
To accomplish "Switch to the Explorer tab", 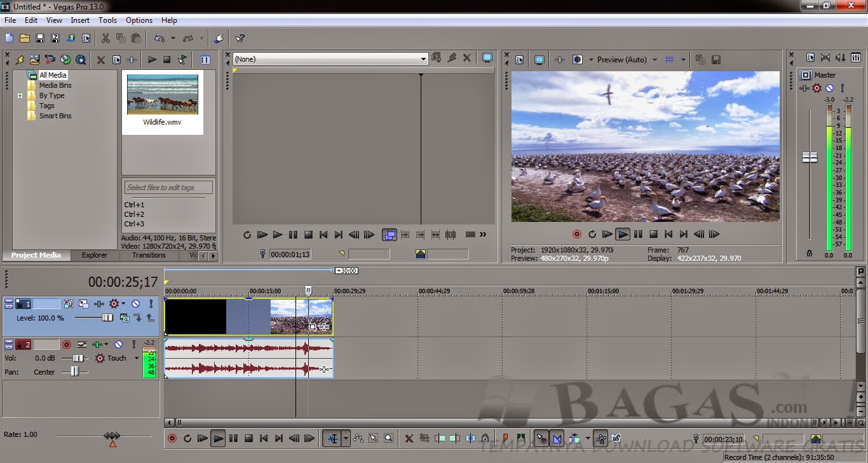I will (95, 255).
